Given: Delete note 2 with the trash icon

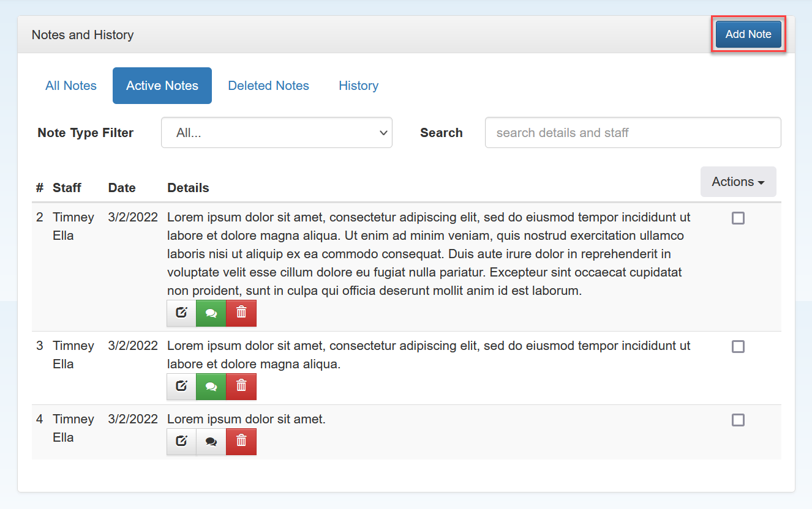Looking at the screenshot, I should (x=241, y=313).
